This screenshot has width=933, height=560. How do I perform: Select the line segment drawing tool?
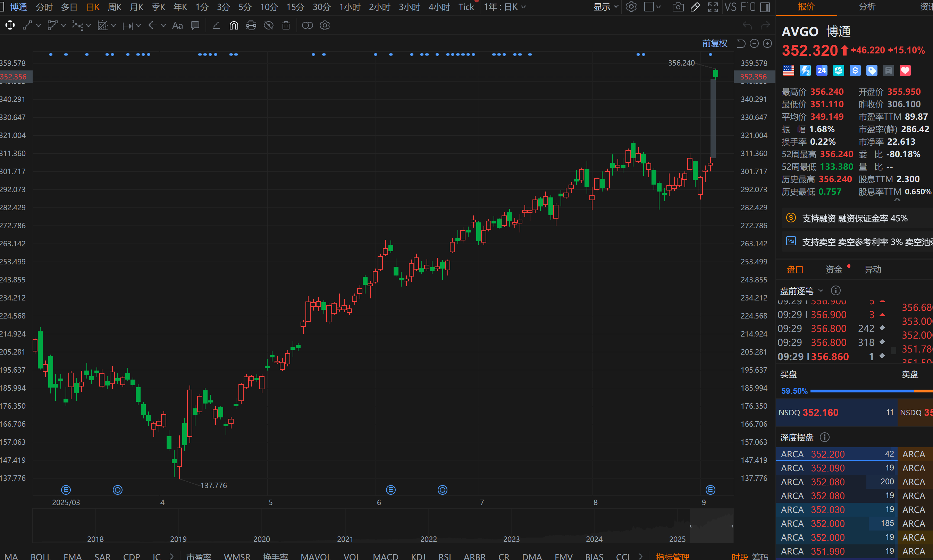point(27,25)
